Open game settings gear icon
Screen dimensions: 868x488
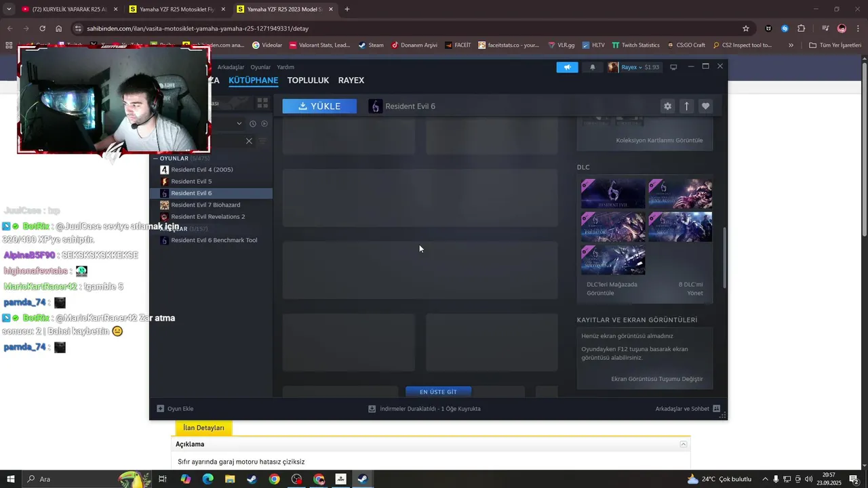tap(667, 106)
